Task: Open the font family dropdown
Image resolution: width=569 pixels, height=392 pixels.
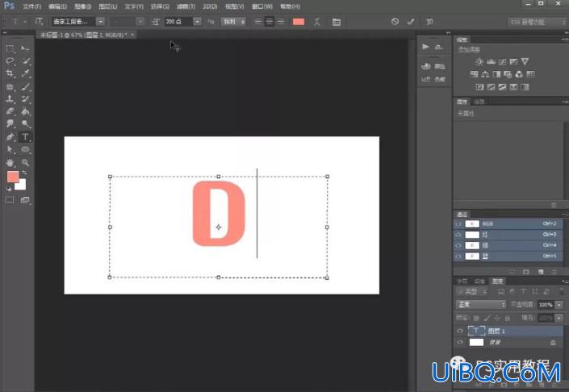Action: 100,22
